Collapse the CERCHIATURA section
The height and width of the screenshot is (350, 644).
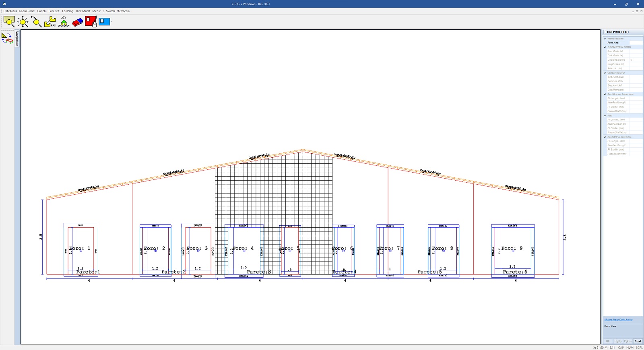(605, 73)
